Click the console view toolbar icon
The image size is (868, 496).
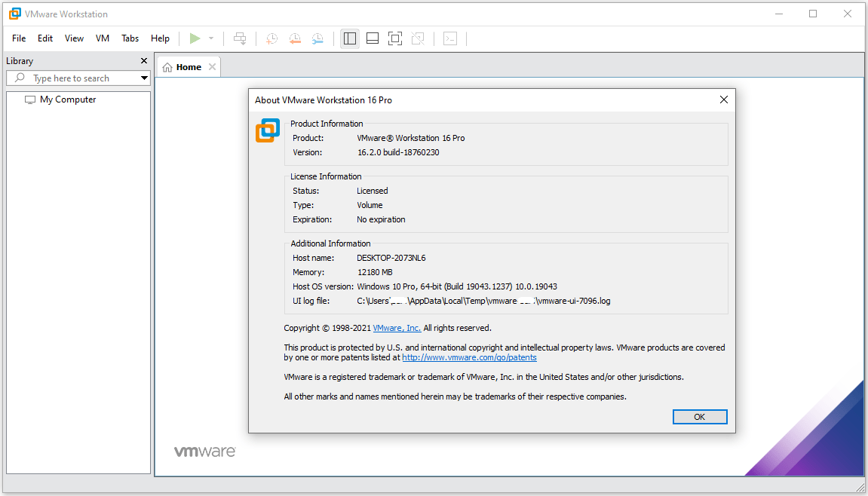(x=450, y=38)
